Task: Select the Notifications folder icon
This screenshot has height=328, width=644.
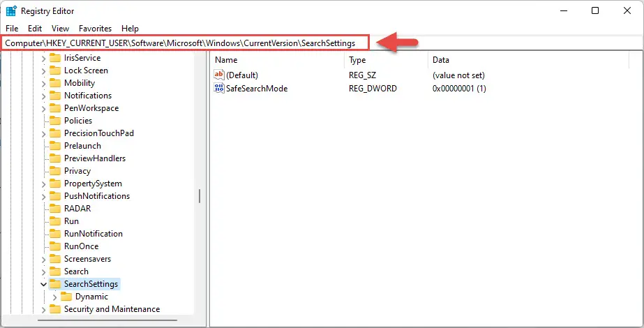Action: [x=55, y=96]
